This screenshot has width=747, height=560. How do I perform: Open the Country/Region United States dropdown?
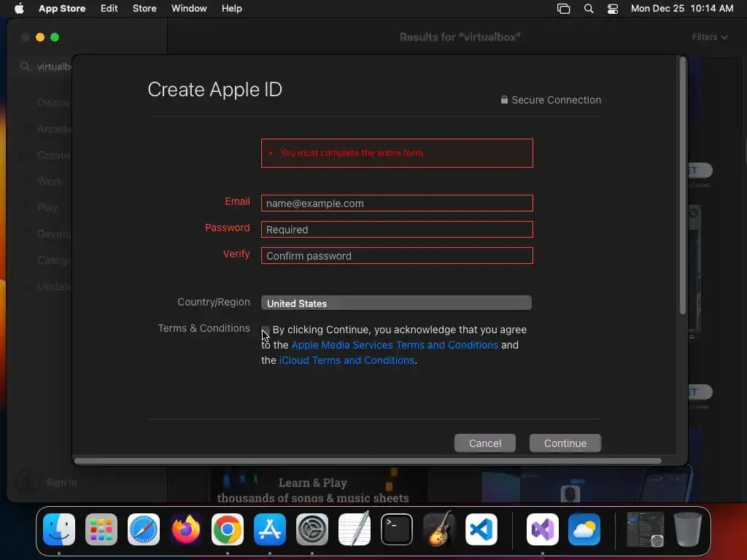tap(396, 303)
